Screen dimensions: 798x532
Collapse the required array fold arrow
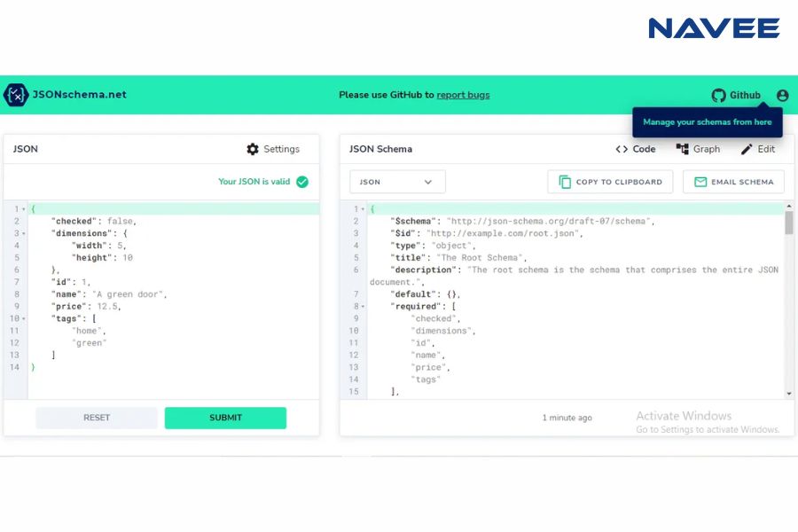coord(363,307)
